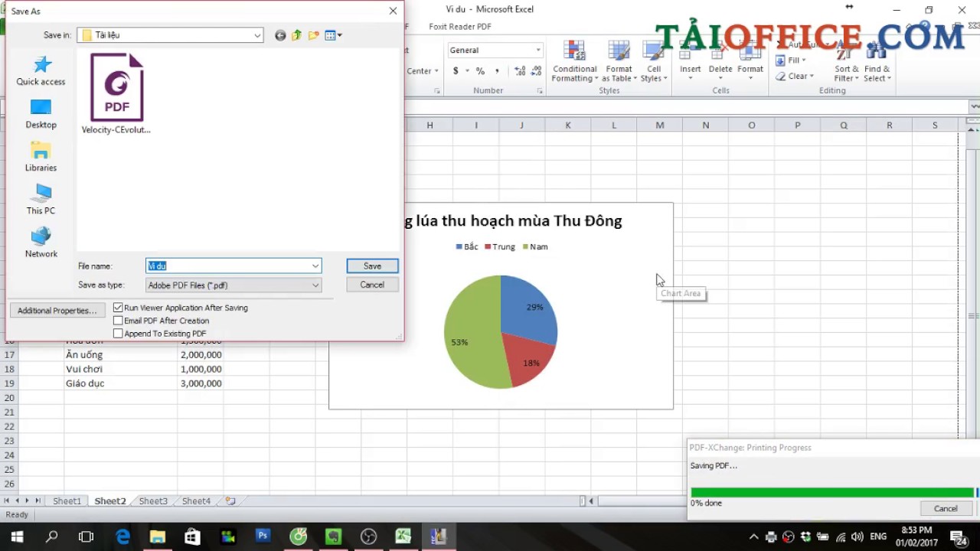Image resolution: width=980 pixels, height=551 pixels.
Task: Toggle Run Viewer Application After Saving
Action: tap(118, 308)
